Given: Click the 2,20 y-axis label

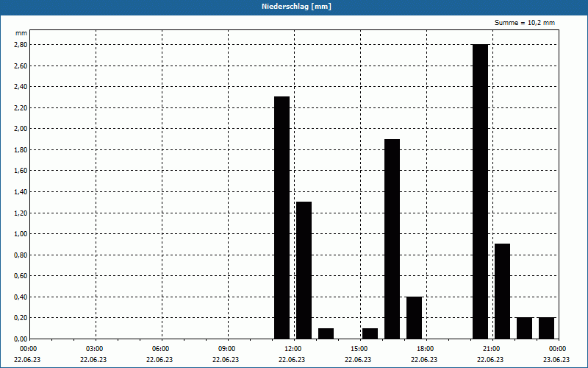Looking at the screenshot, I should [21, 107].
